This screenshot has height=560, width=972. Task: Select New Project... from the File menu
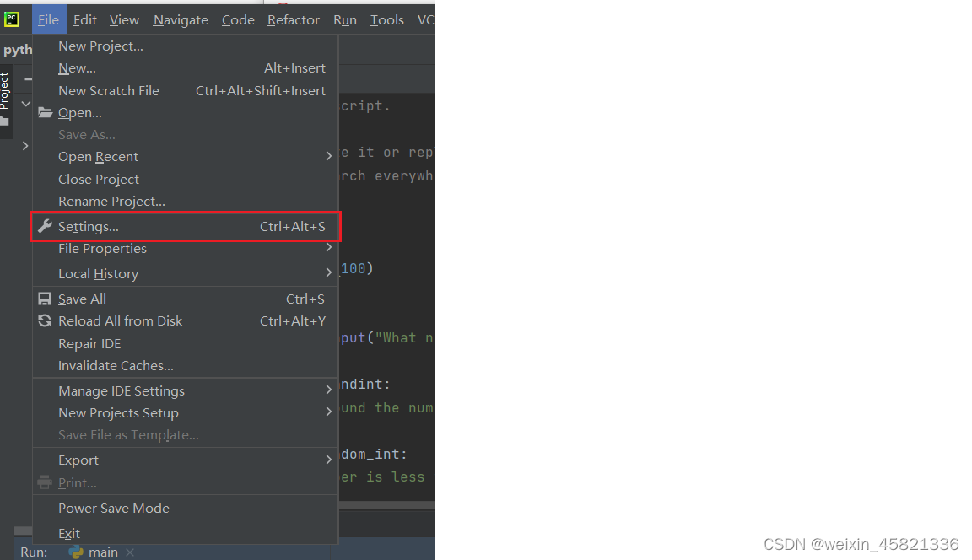(x=100, y=46)
